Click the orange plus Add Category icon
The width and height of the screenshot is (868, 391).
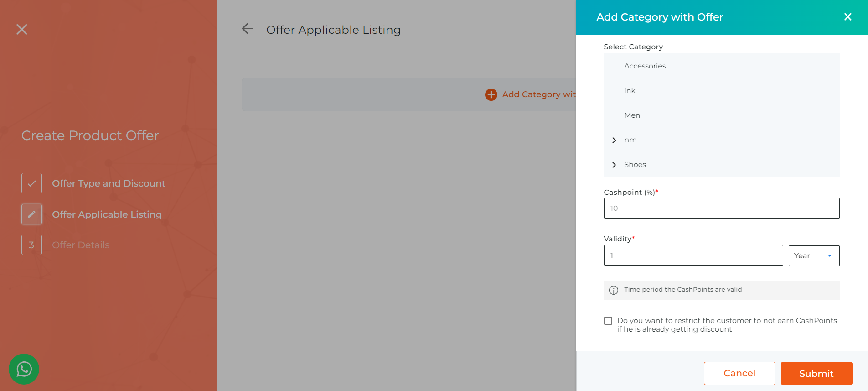click(491, 94)
